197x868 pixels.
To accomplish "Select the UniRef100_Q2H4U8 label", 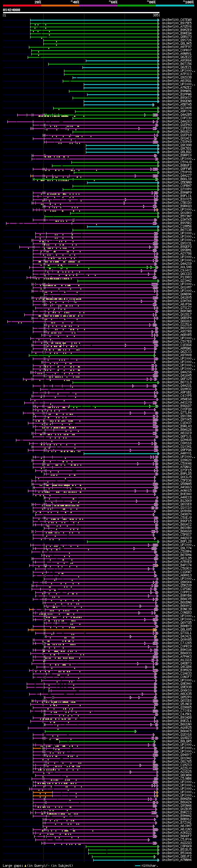I will [x=177, y=440].
